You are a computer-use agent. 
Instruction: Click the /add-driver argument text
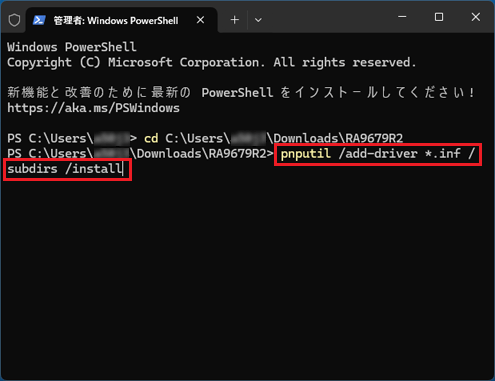(378, 154)
